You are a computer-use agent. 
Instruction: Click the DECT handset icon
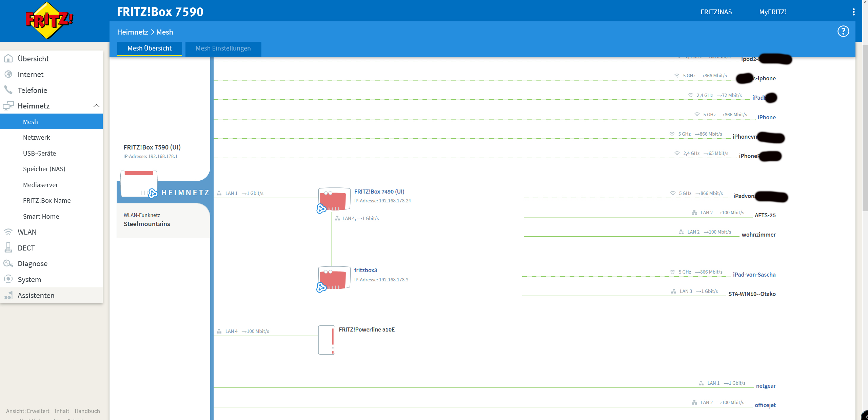tap(8, 247)
